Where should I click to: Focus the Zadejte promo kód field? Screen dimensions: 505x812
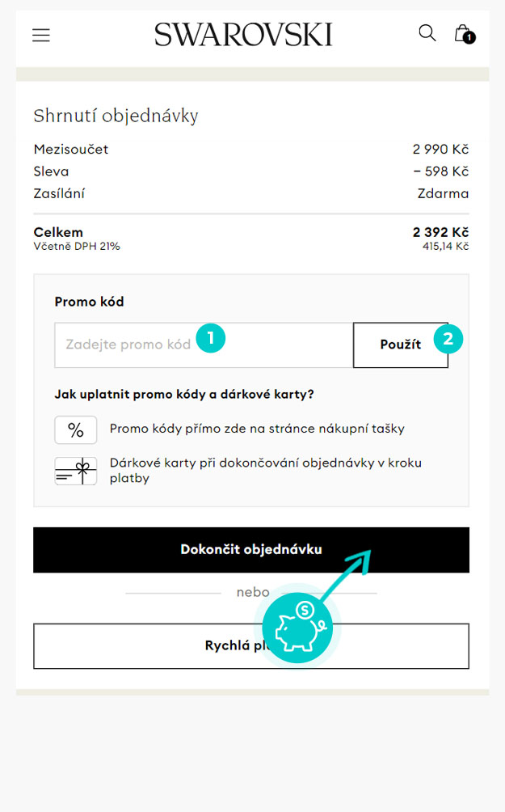204,345
